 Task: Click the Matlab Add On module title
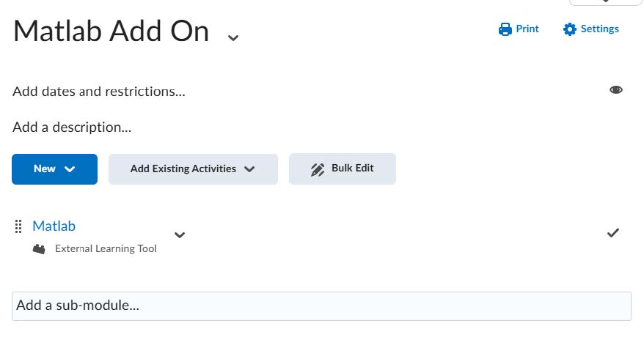tap(111, 32)
